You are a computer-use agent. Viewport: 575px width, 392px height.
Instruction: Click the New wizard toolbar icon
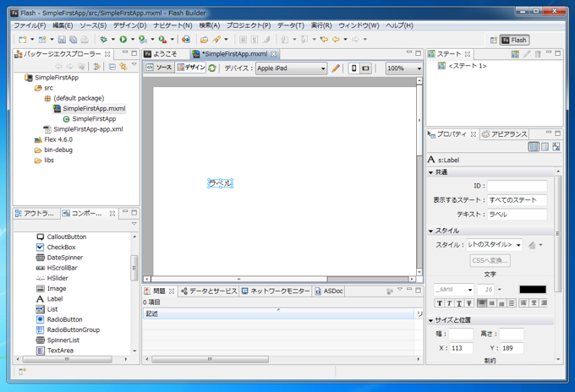23,39
